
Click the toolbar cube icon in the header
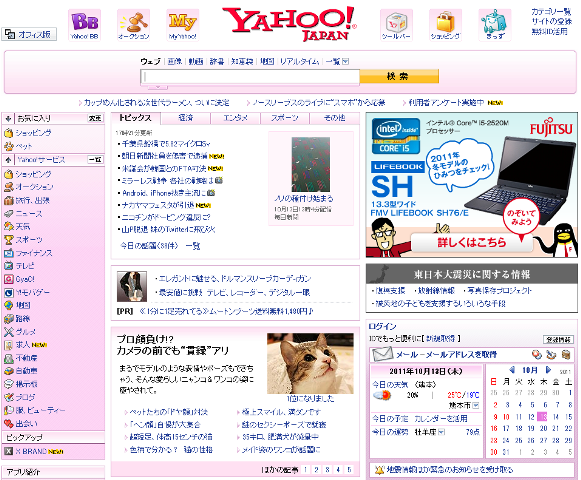click(x=396, y=25)
